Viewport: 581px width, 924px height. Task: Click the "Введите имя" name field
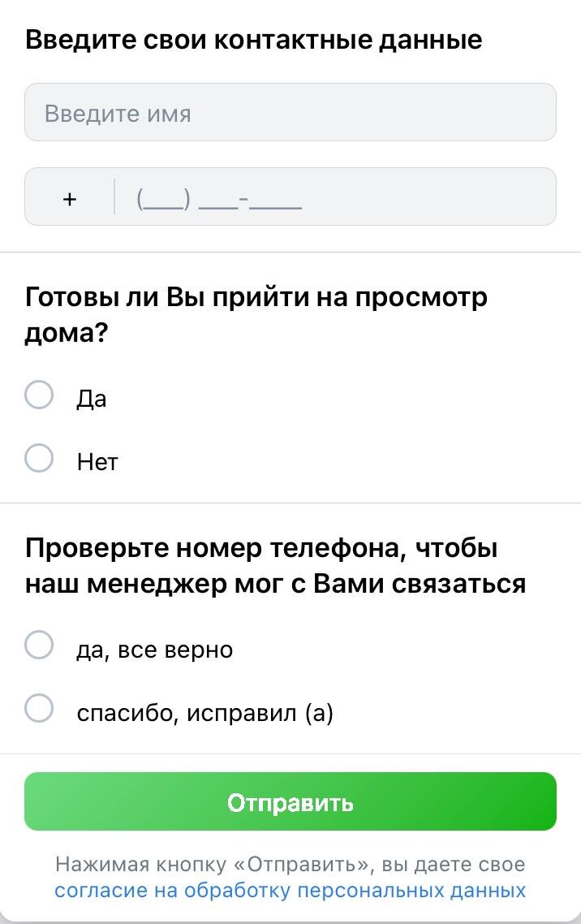coord(290,112)
